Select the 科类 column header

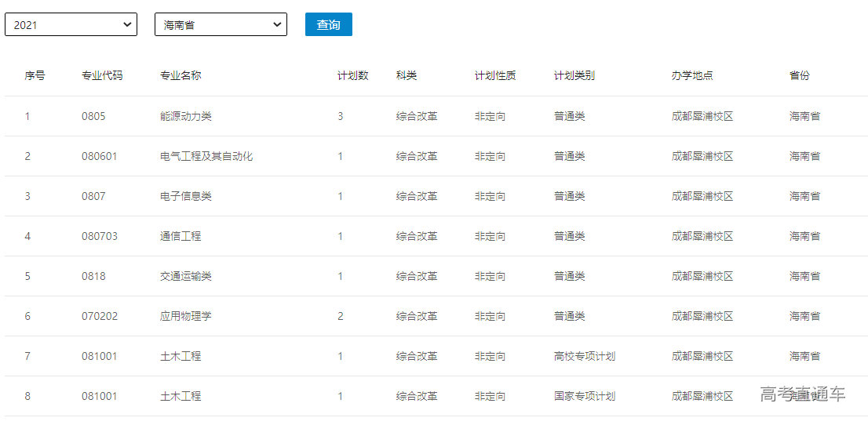coord(407,76)
